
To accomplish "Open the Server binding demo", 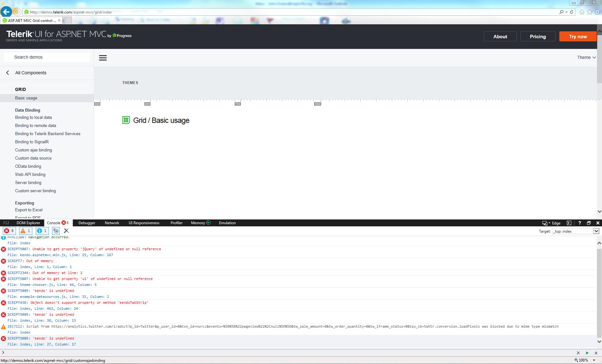I will click(x=28, y=182).
